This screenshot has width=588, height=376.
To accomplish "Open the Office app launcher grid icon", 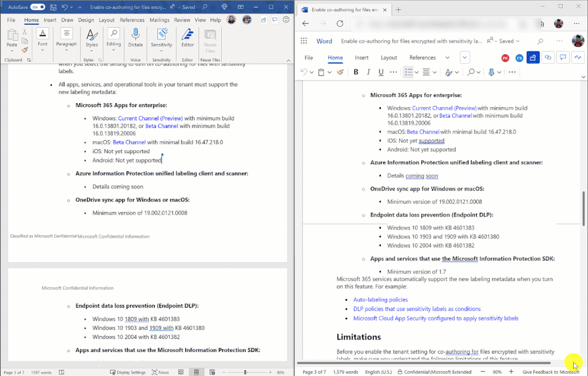I will pos(304,41).
